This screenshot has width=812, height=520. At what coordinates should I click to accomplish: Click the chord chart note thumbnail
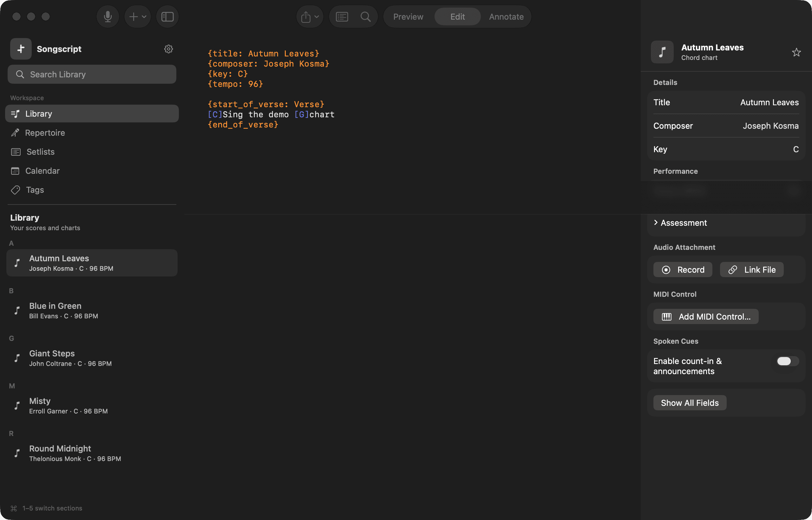[x=662, y=52]
